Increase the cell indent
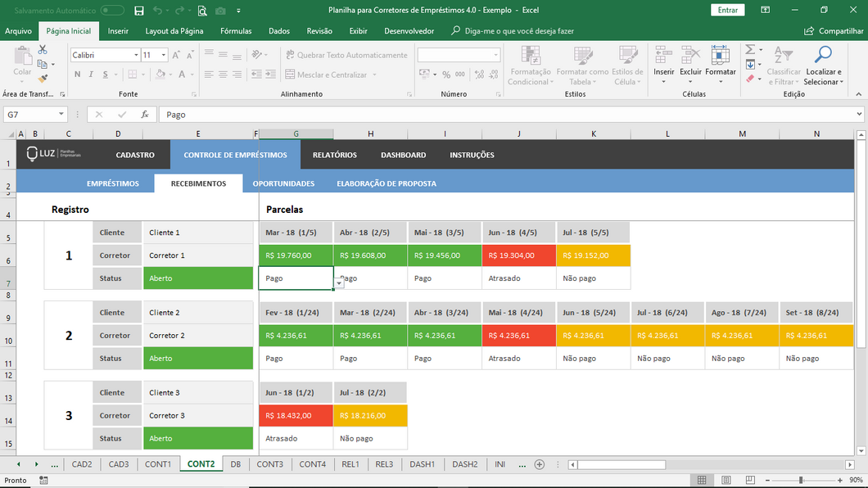Image resolution: width=868 pixels, height=488 pixels. pyautogui.click(x=271, y=75)
